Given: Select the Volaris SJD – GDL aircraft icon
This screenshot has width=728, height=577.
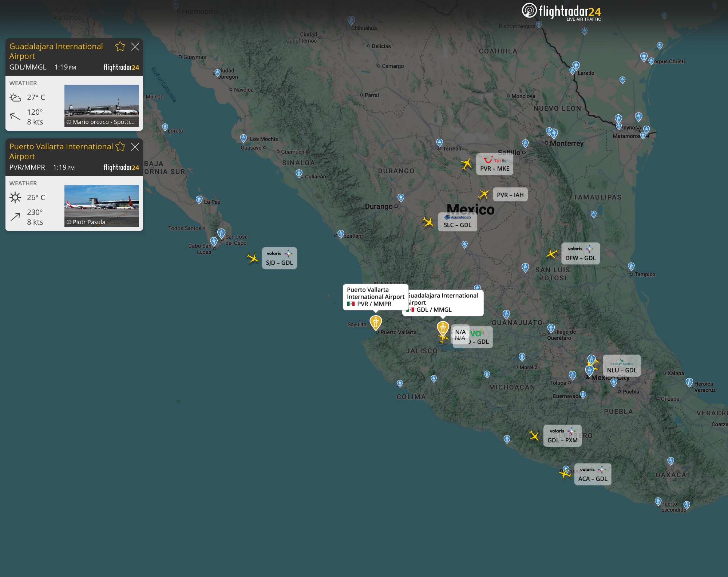Looking at the screenshot, I should click(253, 258).
